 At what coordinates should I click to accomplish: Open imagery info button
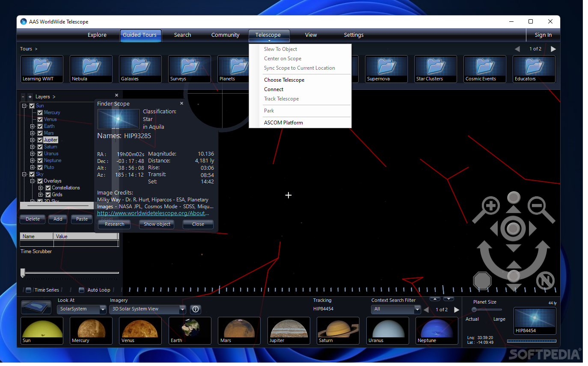[195, 309]
